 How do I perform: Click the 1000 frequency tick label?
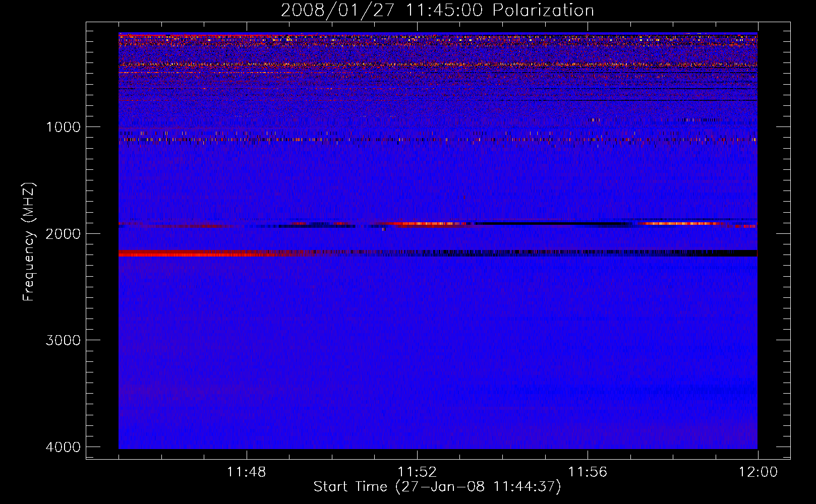(x=63, y=127)
